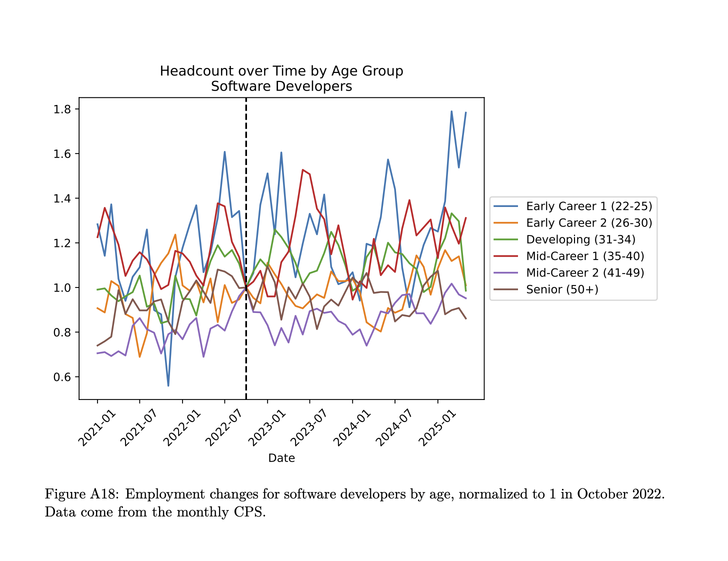The height and width of the screenshot is (561, 728).
Task: Click the purple Mid-Career 2 legend line
Action: click(x=505, y=272)
